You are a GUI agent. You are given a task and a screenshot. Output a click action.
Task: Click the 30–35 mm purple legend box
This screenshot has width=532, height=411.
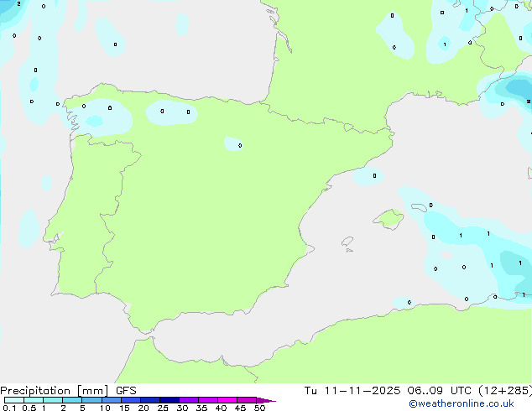point(189,400)
